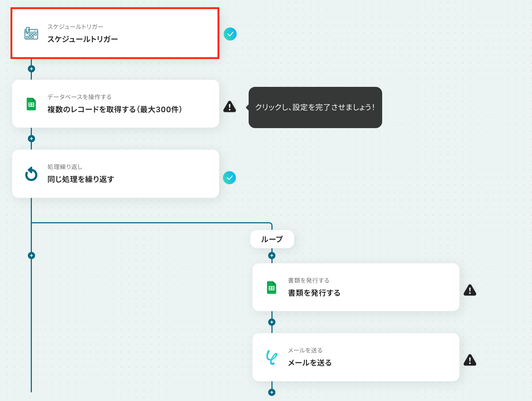Click the mail icon in メールを送る step
The height and width of the screenshot is (401, 532).
[x=271, y=357]
